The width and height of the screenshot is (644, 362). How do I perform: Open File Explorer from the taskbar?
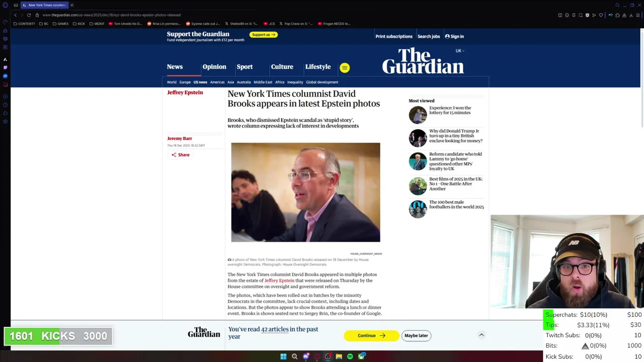[x=339, y=356]
